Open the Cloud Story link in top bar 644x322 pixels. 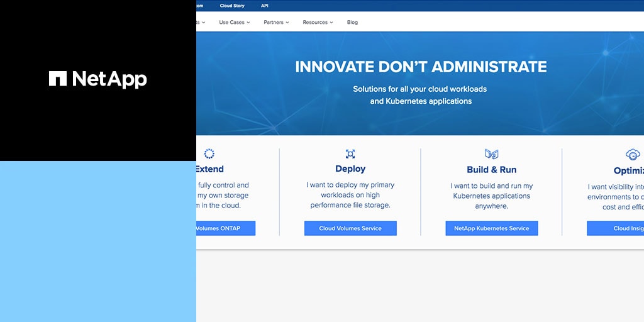pos(232,6)
